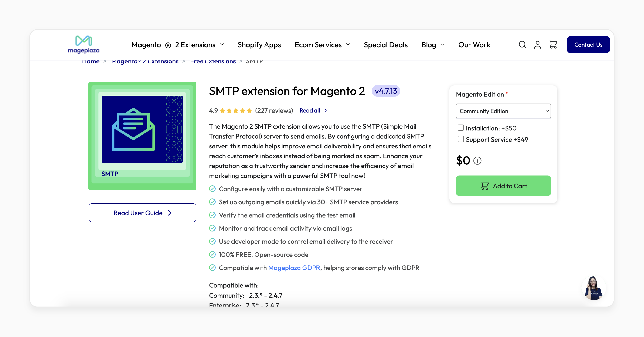Enable the Installation +$50 checkbox
Screen dimensions: 644x337
461,128
